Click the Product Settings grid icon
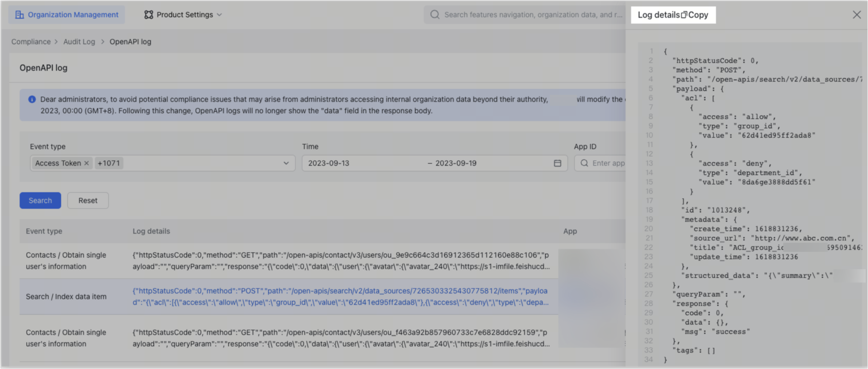 tap(148, 14)
